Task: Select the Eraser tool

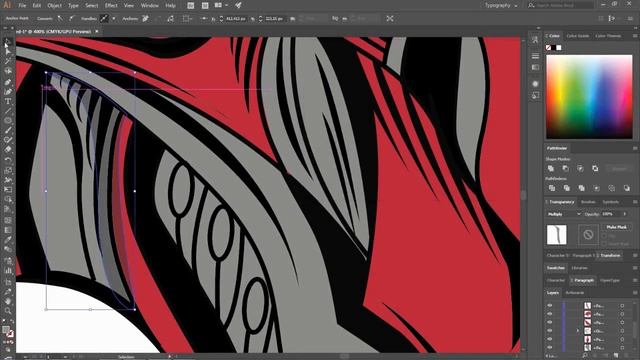Action: 8,150
